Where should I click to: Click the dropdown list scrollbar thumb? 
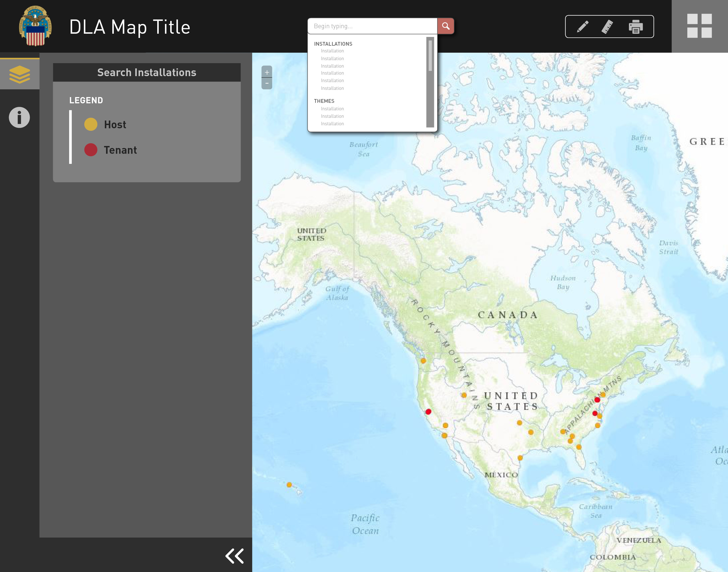[x=430, y=56]
